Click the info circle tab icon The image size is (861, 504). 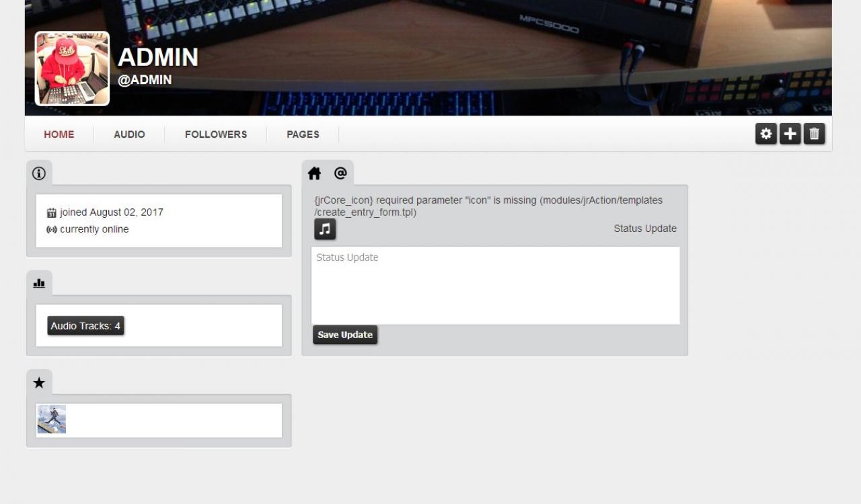[39, 173]
